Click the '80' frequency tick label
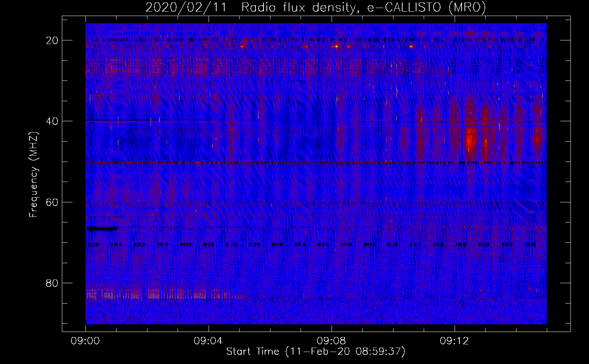The width and height of the screenshot is (589, 364). (x=52, y=283)
